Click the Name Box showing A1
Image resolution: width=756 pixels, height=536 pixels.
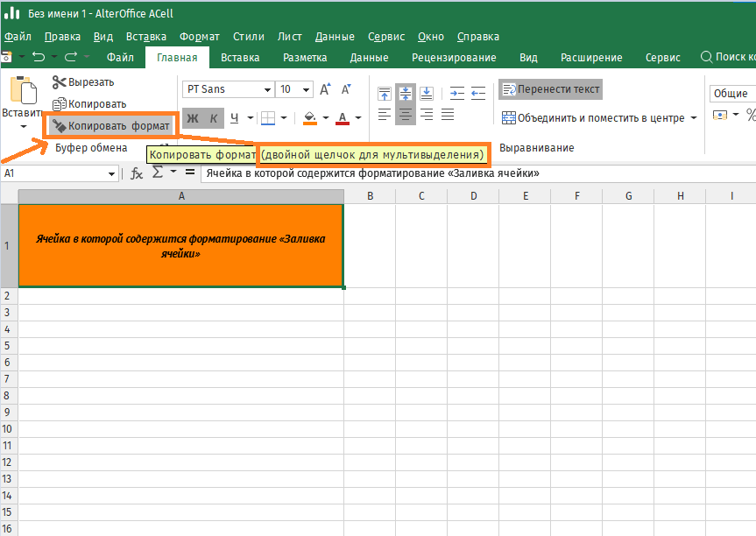54,173
